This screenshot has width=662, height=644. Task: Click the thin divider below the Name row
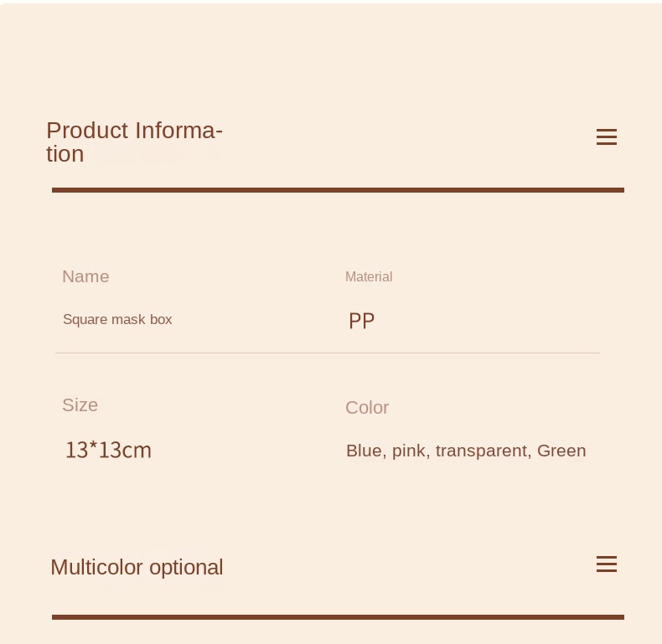pos(328,353)
